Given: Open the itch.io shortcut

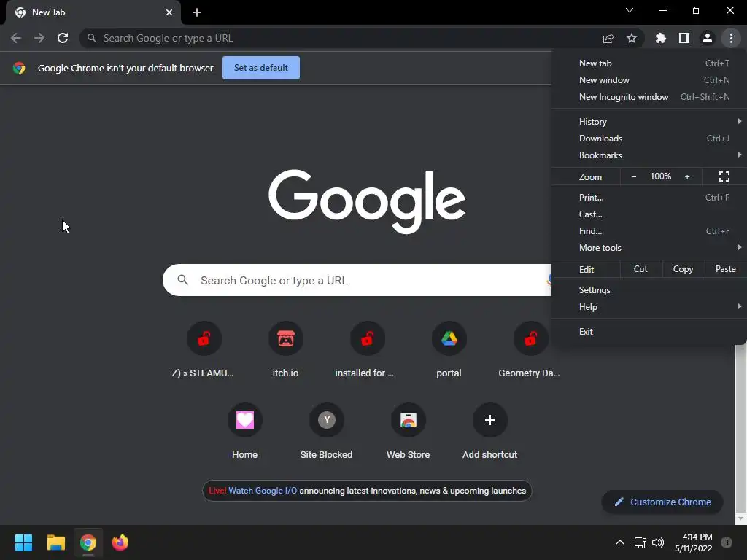Looking at the screenshot, I should tap(286, 351).
